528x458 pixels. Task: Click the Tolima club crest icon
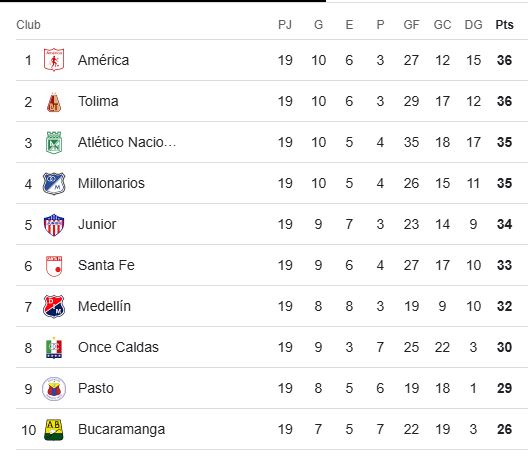[x=54, y=102]
